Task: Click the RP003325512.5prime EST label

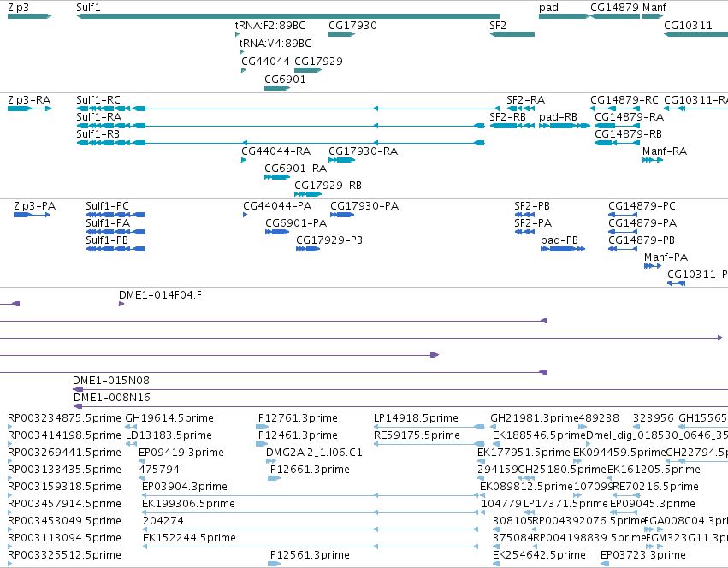Action: click(x=64, y=555)
